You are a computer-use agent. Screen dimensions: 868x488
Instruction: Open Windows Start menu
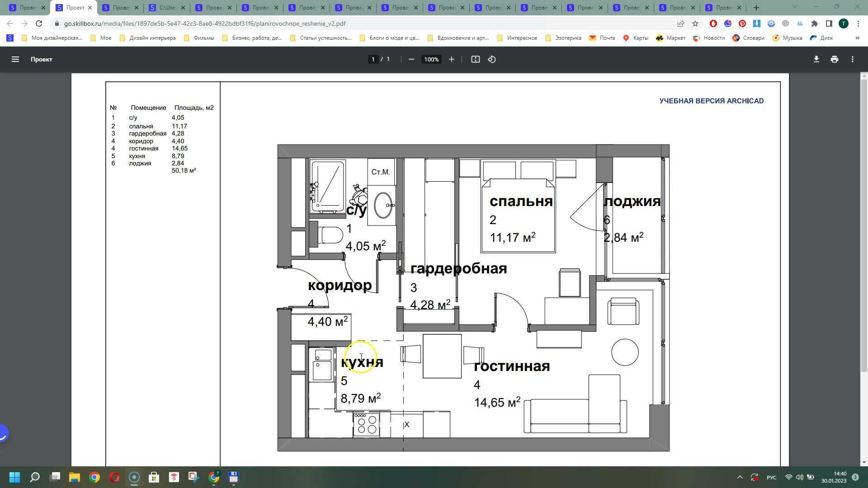pos(14,477)
